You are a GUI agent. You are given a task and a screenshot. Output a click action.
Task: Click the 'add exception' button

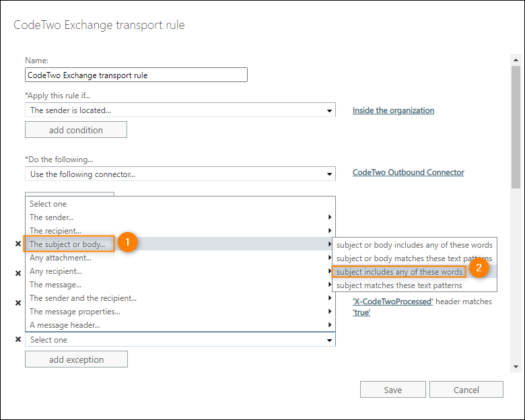click(76, 359)
